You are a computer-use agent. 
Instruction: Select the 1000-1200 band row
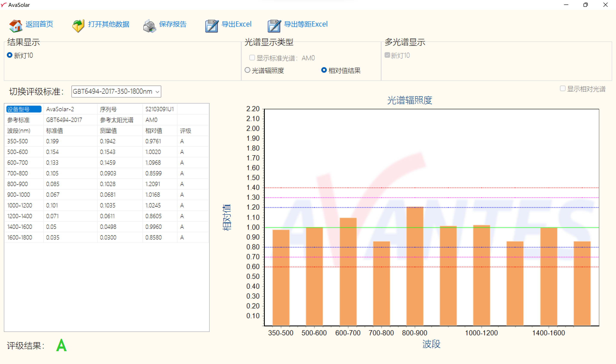[x=107, y=205]
